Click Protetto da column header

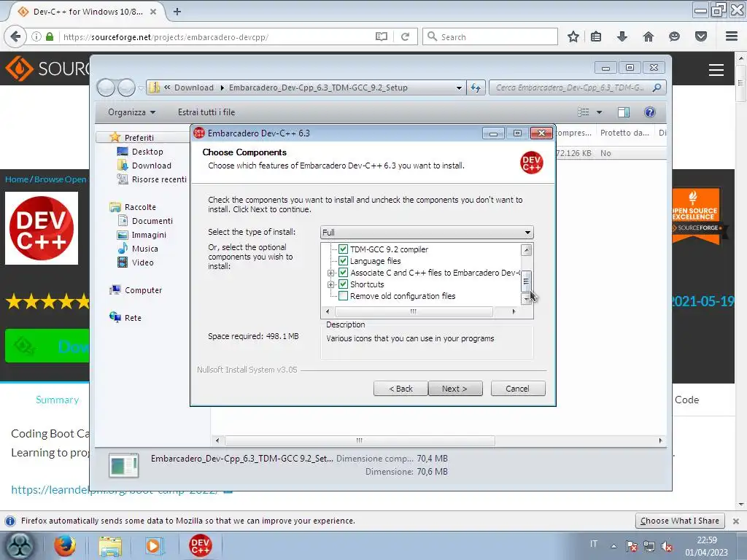pyautogui.click(x=624, y=133)
